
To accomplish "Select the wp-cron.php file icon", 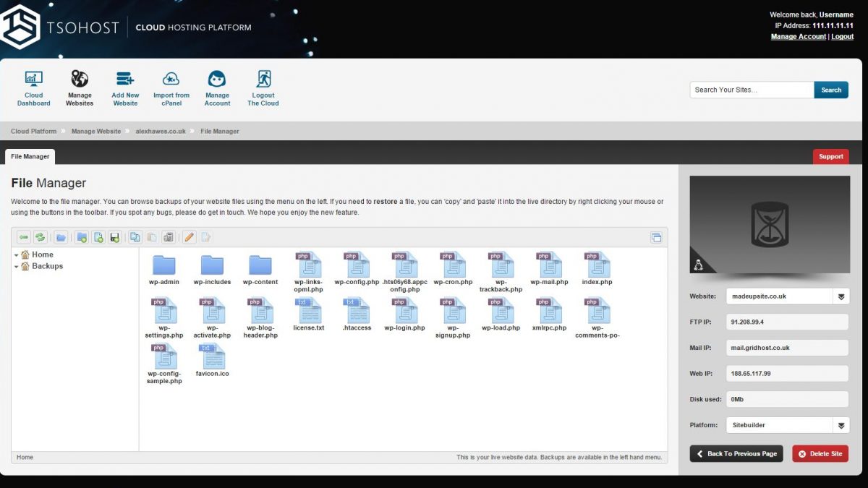I will pyautogui.click(x=453, y=265).
